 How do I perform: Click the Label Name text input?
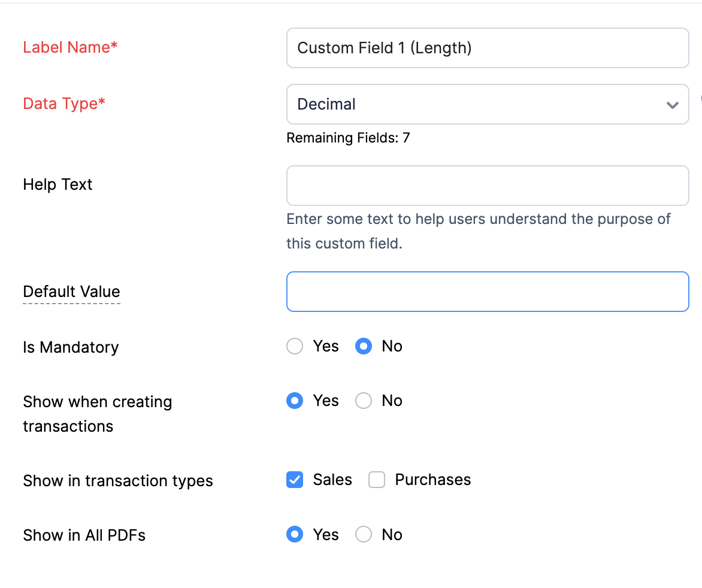tap(487, 48)
